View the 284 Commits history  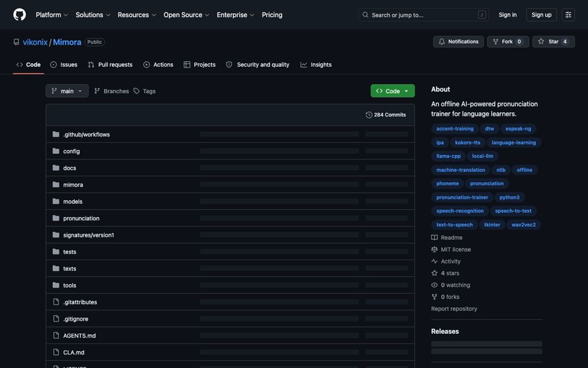click(385, 115)
